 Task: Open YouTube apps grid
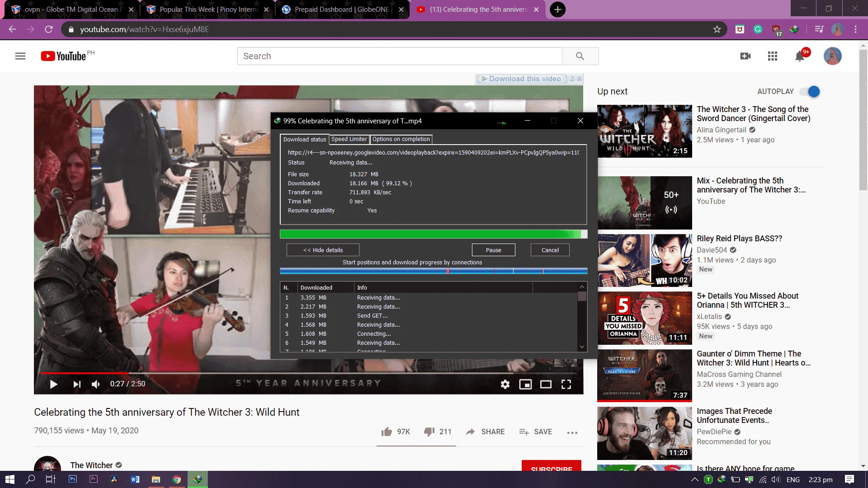[773, 56]
